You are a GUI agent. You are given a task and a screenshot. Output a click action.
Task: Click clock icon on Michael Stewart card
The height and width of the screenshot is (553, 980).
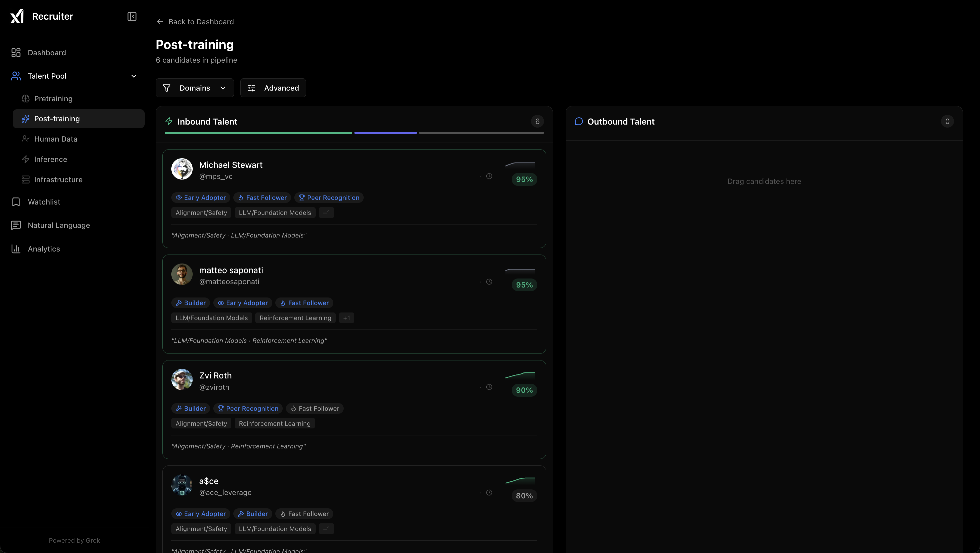coord(489,176)
